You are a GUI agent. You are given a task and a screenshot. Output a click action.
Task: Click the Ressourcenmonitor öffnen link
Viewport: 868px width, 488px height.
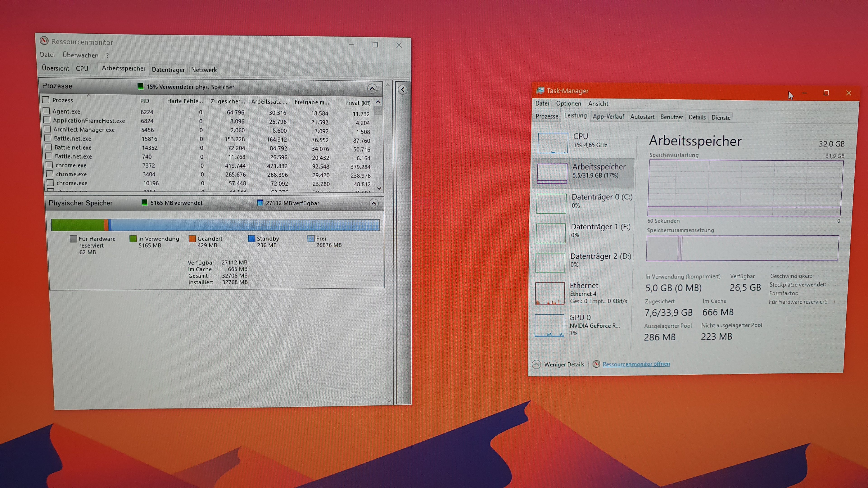(636, 364)
